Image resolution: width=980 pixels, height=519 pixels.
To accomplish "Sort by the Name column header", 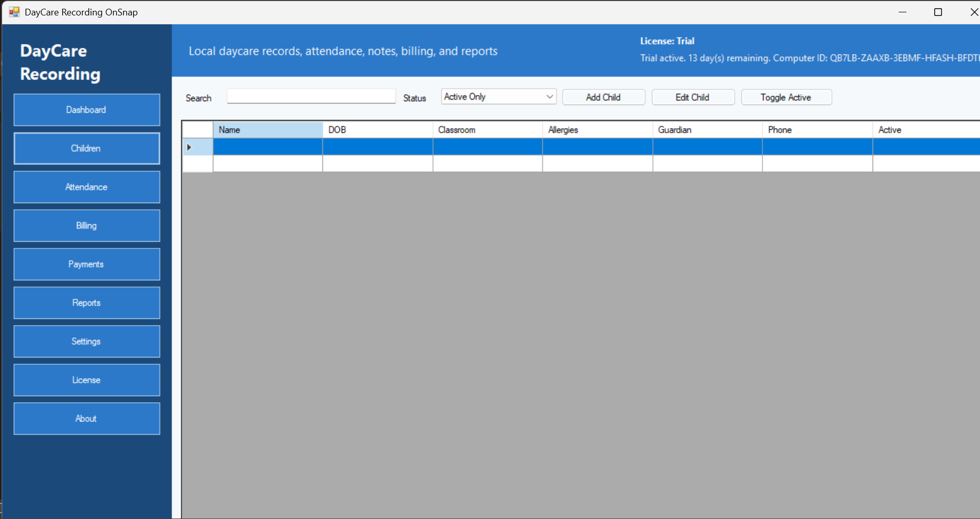I will (x=267, y=130).
